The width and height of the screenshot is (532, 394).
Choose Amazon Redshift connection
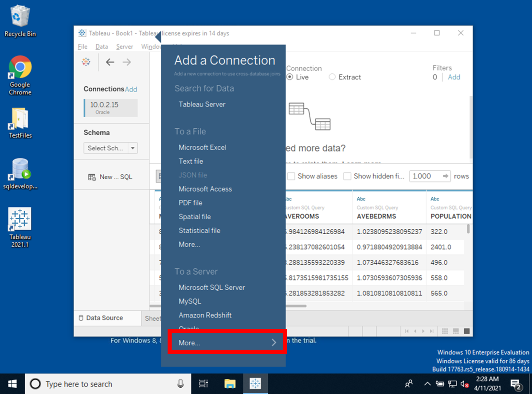(x=205, y=315)
